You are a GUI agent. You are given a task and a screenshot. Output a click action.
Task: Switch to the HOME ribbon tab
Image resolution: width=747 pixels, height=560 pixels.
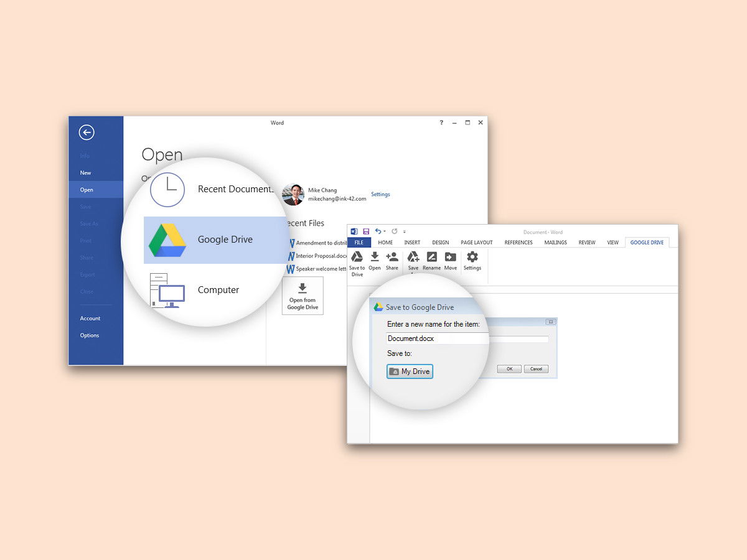point(385,243)
